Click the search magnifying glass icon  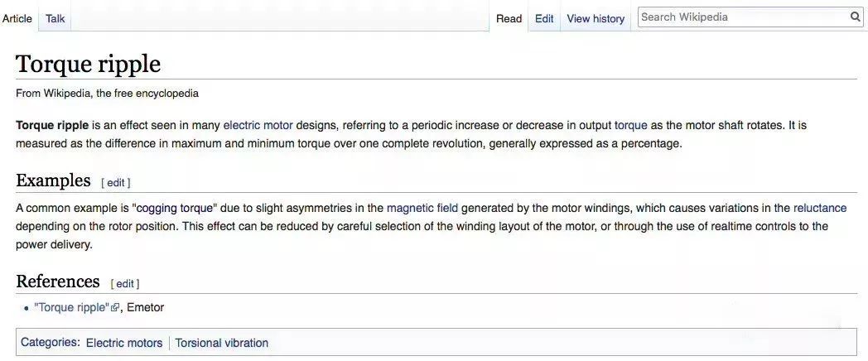click(856, 17)
